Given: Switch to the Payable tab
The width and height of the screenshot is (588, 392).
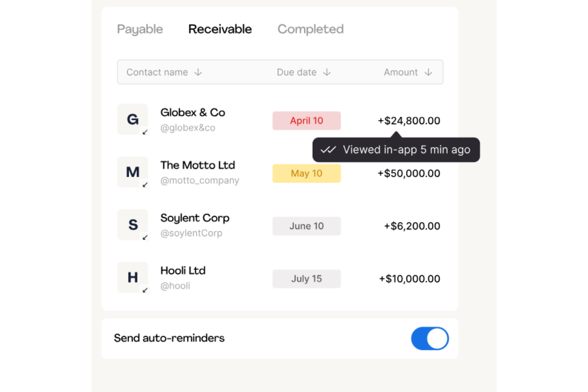Looking at the screenshot, I should pos(140,29).
